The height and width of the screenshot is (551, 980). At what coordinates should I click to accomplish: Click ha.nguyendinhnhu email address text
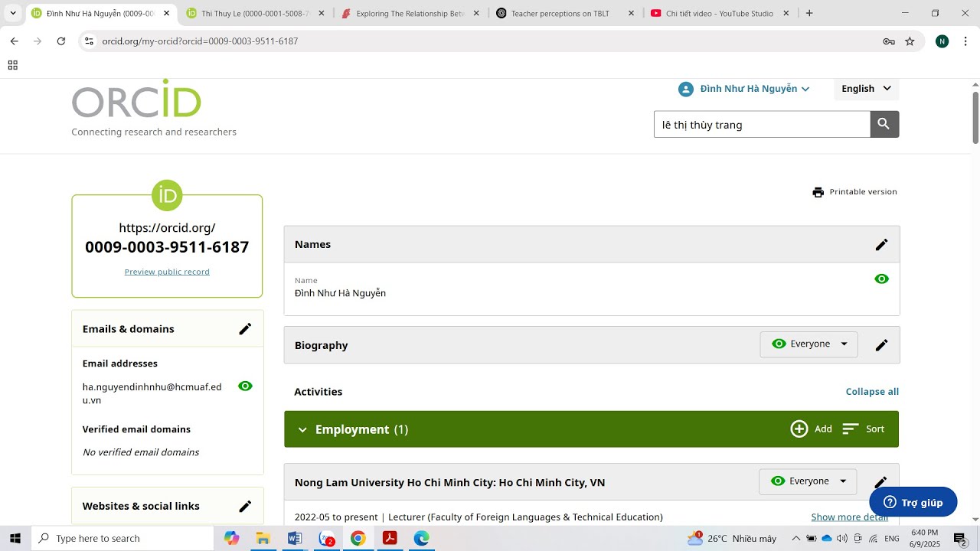pos(152,393)
